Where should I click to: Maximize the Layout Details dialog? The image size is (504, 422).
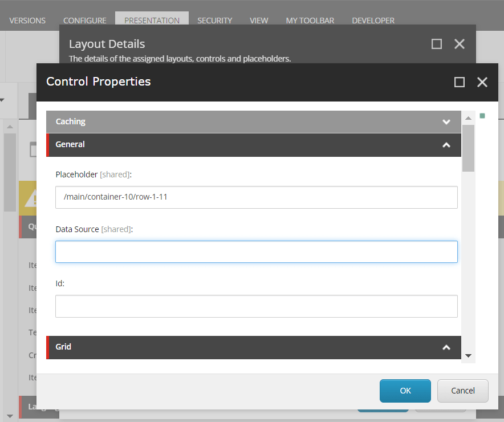point(437,44)
